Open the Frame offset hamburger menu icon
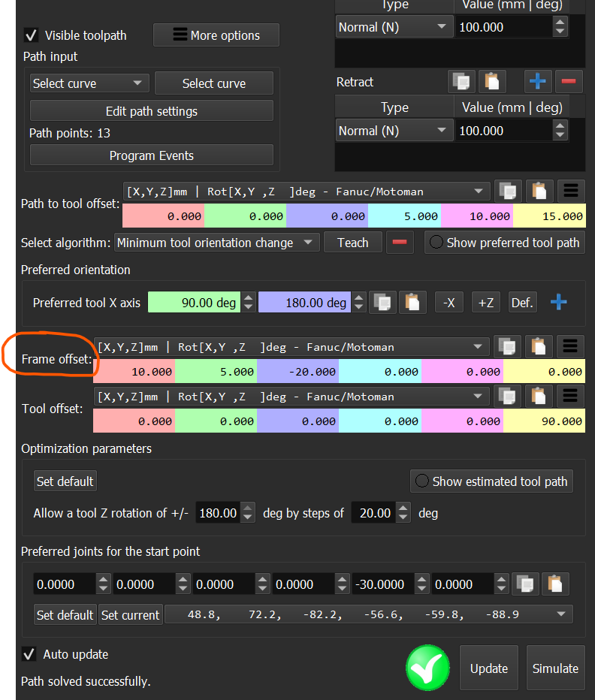This screenshot has width=595, height=700. [570, 346]
